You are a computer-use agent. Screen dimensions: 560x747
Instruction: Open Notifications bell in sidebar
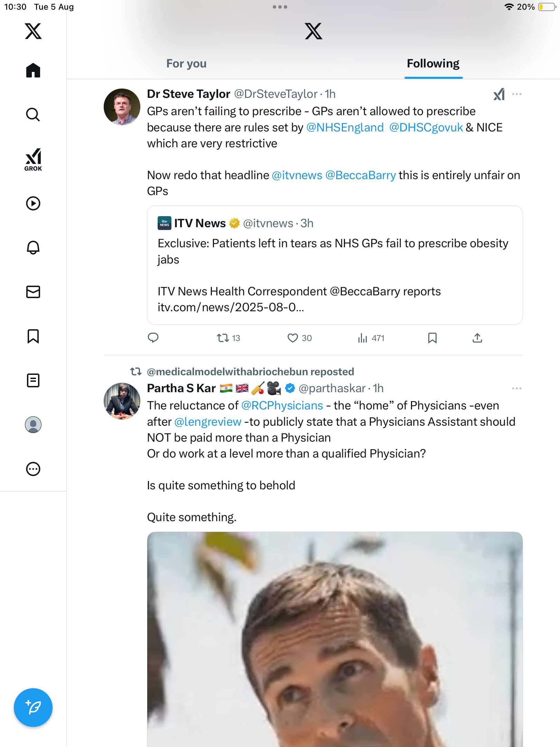click(33, 248)
